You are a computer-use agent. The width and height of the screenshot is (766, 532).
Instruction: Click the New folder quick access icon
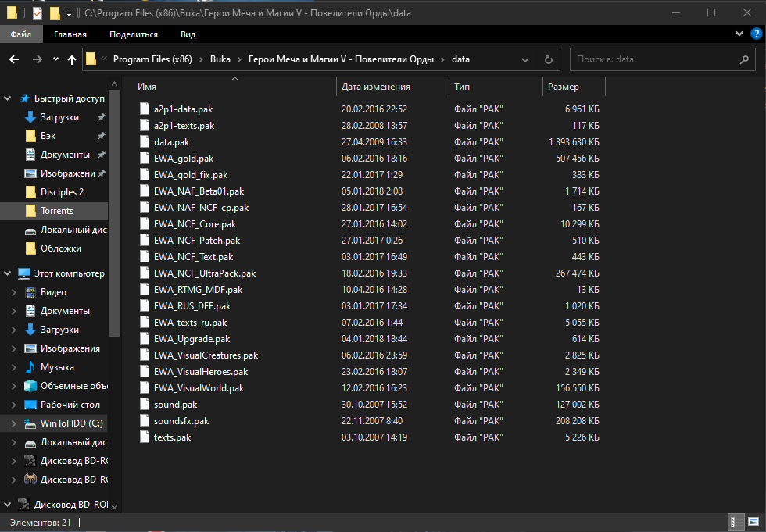tap(55, 13)
